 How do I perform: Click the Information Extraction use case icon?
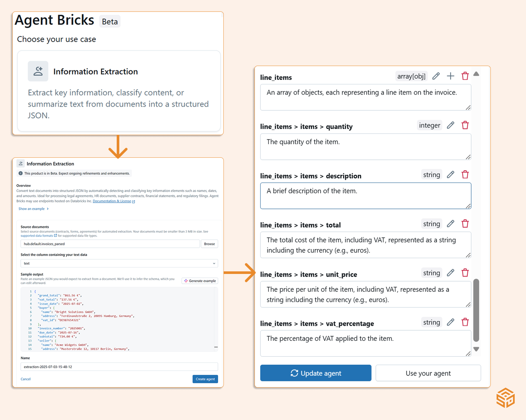(x=38, y=71)
